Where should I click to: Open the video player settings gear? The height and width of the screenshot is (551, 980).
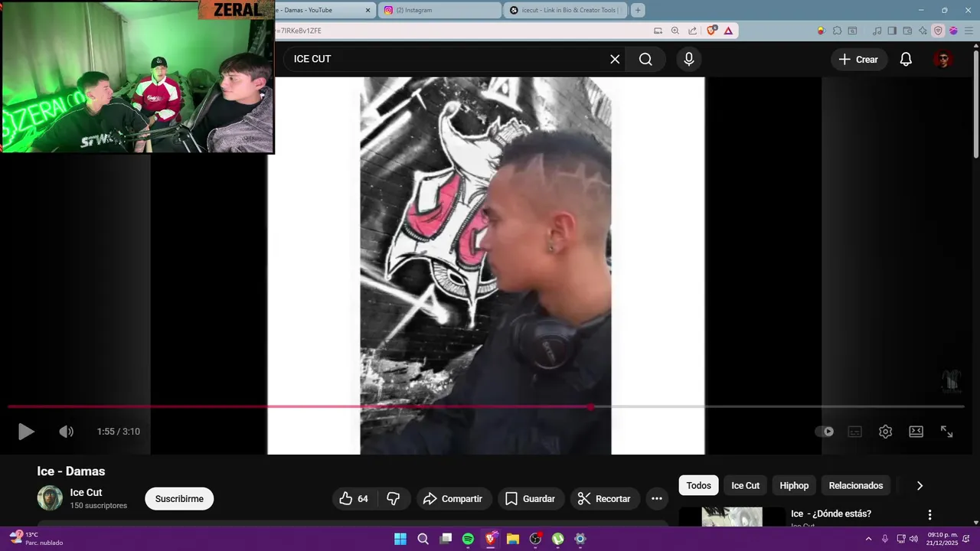(x=886, y=432)
